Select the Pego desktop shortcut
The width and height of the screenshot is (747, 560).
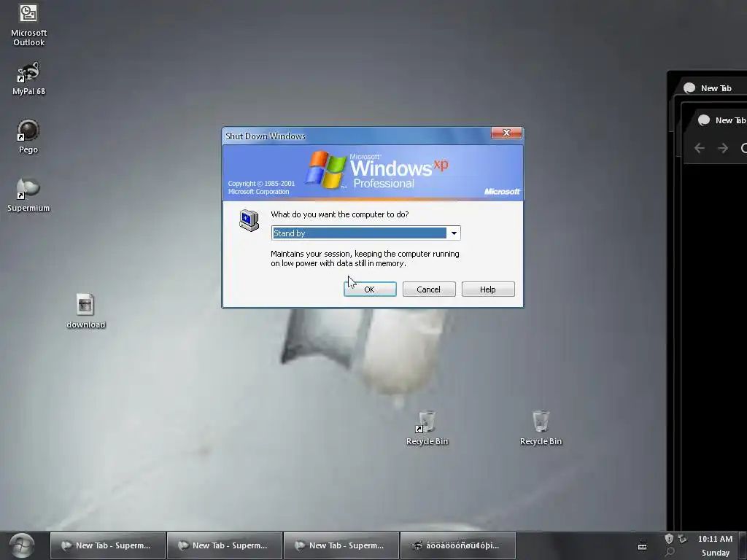click(28, 136)
